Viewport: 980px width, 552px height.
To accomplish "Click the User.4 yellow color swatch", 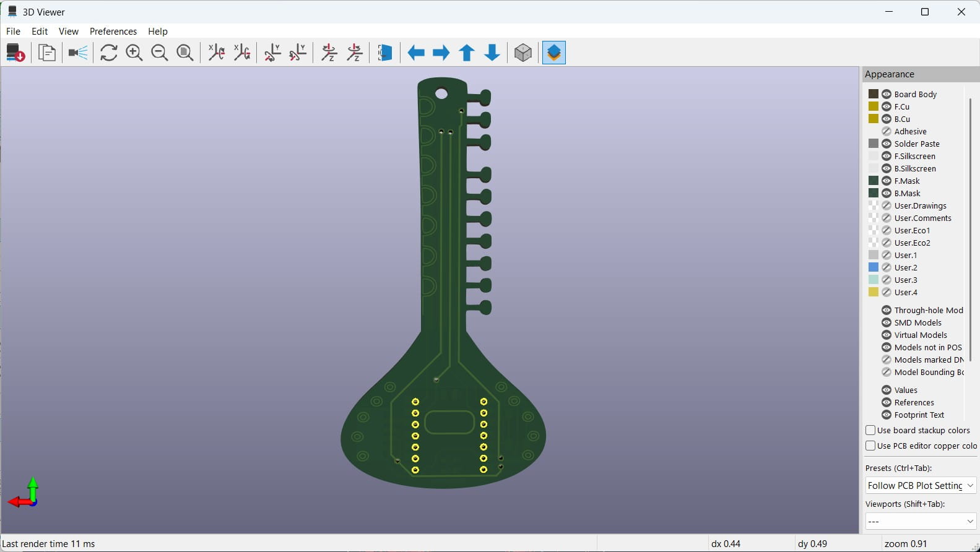I will coord(874,292).
